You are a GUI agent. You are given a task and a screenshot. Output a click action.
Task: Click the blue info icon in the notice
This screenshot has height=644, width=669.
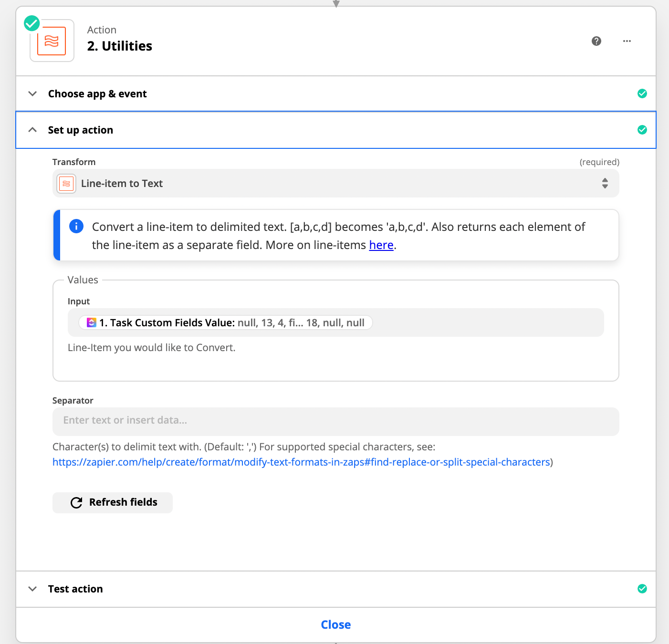pyautogui.click(x=76, y=226)
